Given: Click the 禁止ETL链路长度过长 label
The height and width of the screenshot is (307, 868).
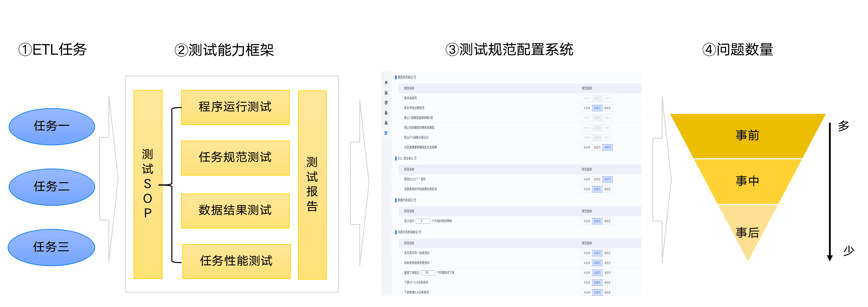Looking at the screenshot, I should (x=416, y=137).
